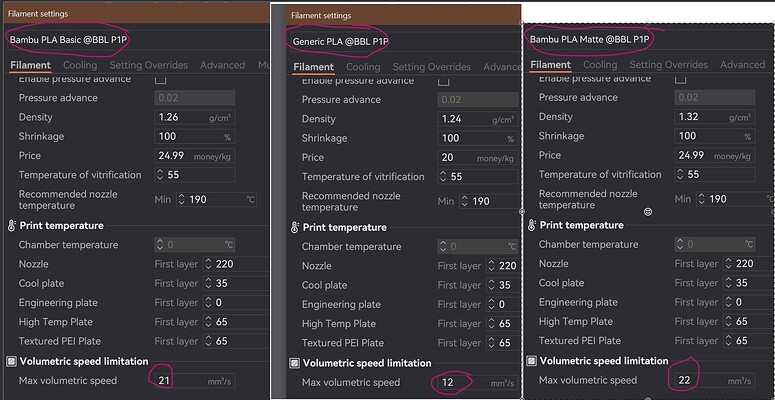Click Print temperature thermometer icon in Bambu PLA Matte panel
The height and width of the screenshot is (400, 775).
click(x=532, y=225)
